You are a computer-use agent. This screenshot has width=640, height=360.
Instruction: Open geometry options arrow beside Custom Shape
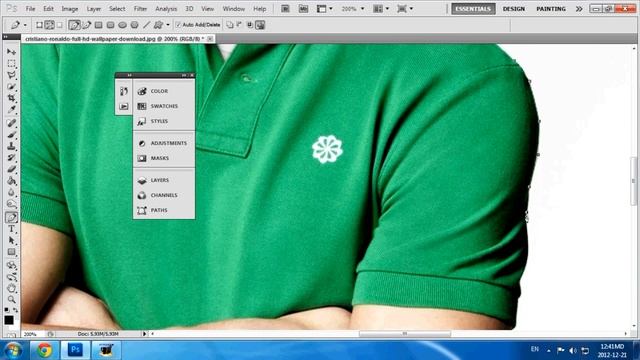point(168,25)
